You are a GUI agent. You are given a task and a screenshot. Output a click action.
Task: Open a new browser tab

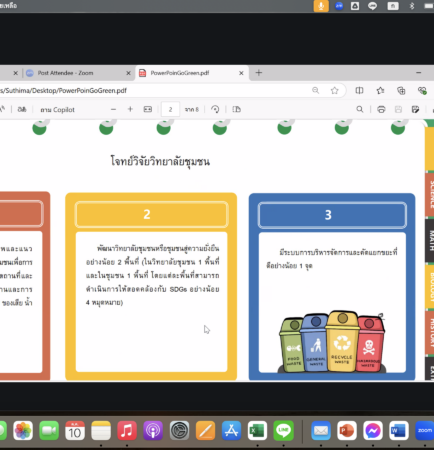[x=259, y=73]
